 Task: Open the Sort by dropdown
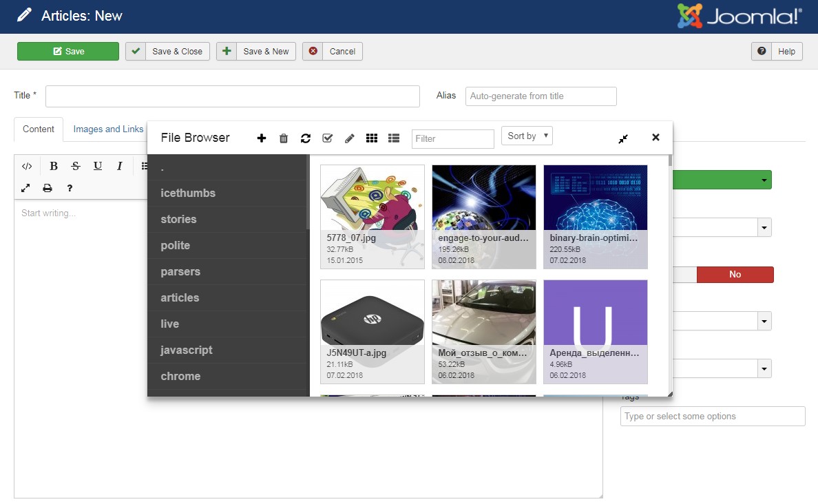pos(527,136)
